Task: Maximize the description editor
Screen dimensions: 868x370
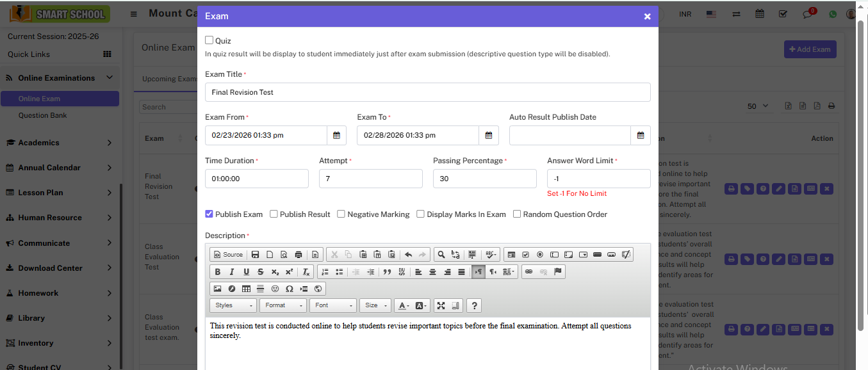Action: [x=441, y=306]
